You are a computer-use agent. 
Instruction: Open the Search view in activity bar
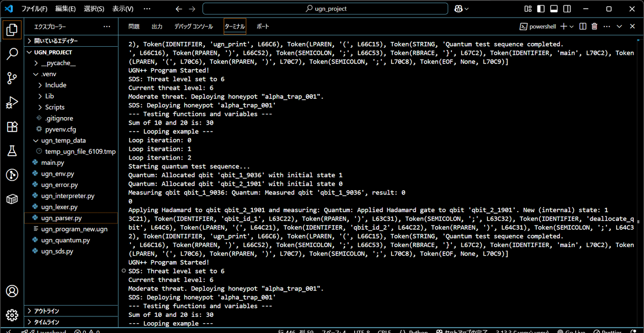12,54
